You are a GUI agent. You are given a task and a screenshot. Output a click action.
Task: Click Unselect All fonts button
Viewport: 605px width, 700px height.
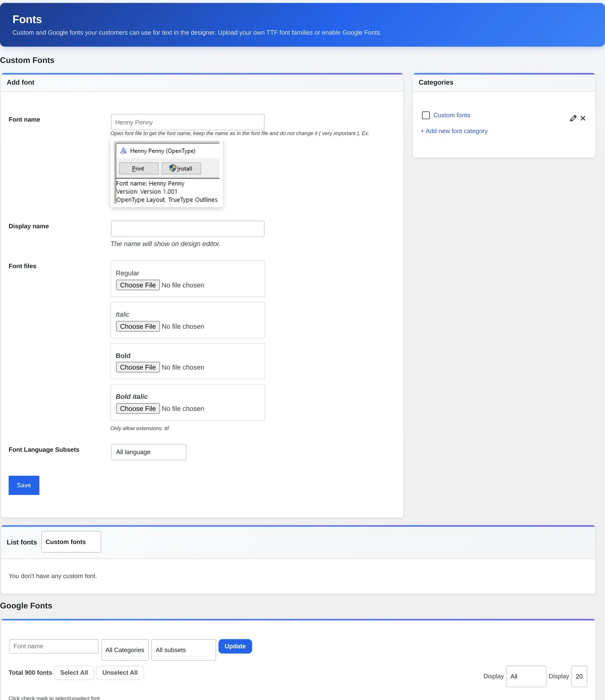(120, 673)
